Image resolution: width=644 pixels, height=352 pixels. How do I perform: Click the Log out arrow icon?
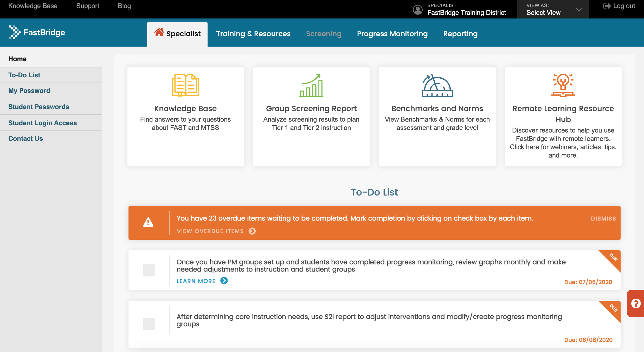coord(607,6)
